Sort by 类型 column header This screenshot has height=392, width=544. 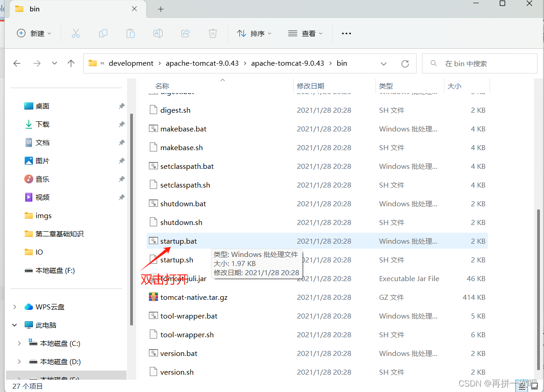tap(386, 86)
